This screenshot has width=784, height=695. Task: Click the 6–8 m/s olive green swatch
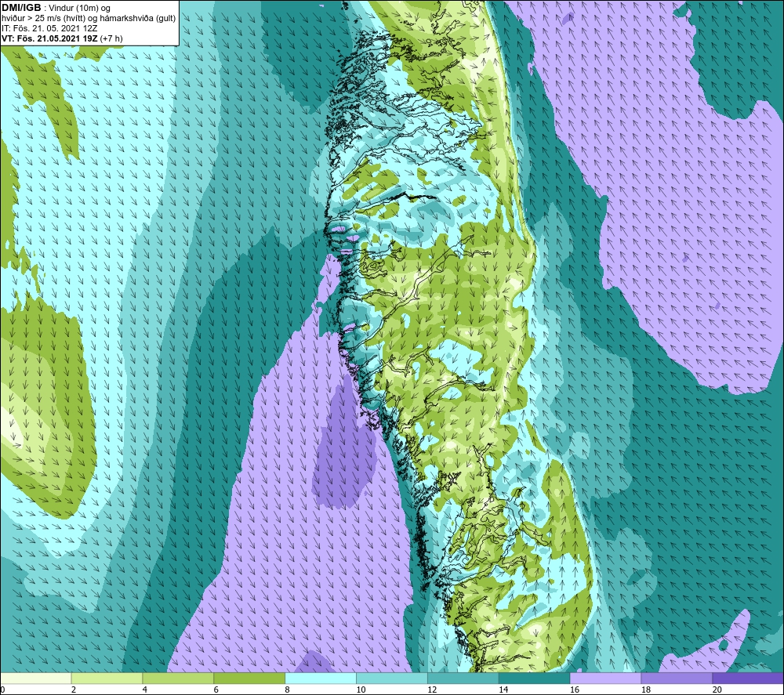(x=249, y=679)
